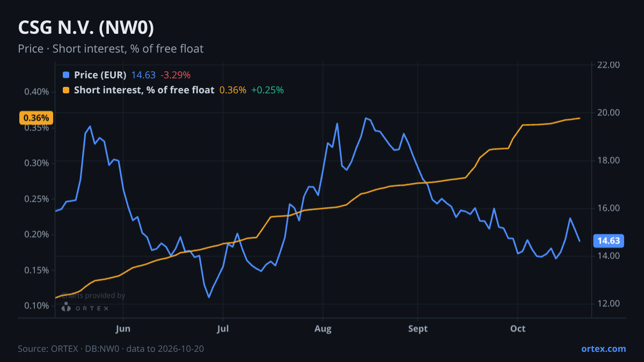Select the Price (EUR) legend label
The image size is (644, 362).
[x=100, y=75]
